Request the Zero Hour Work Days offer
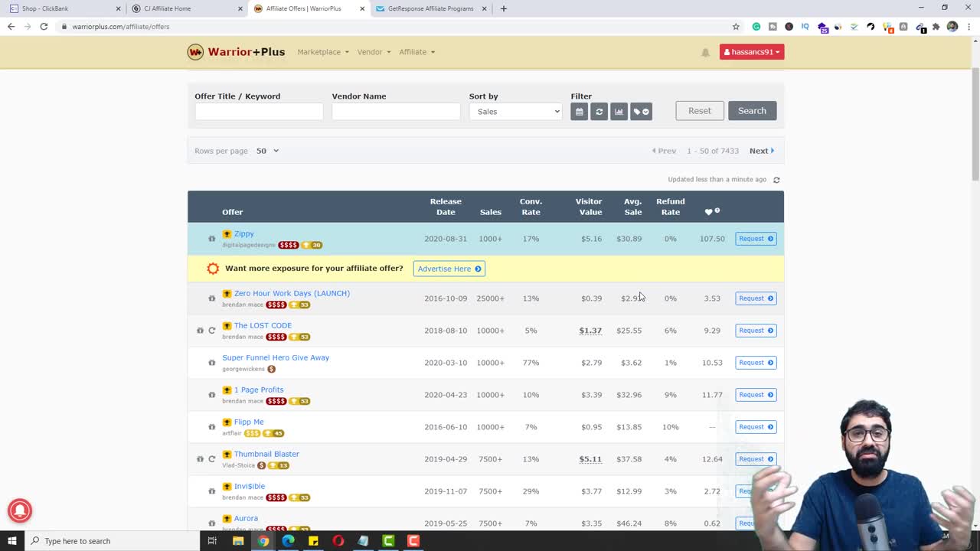Image resolution: width=980 pixels, height=551 pixels. coord(756,298)
